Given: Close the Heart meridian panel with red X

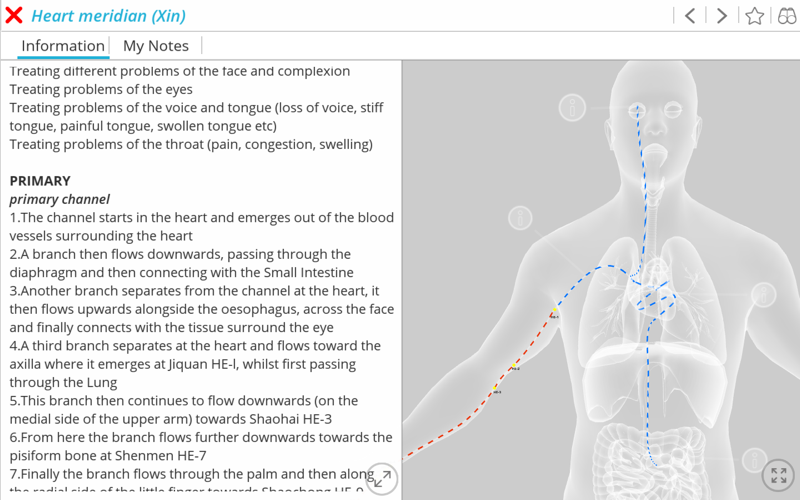Looking at the screenshot, I should click(x=14, y=15).
